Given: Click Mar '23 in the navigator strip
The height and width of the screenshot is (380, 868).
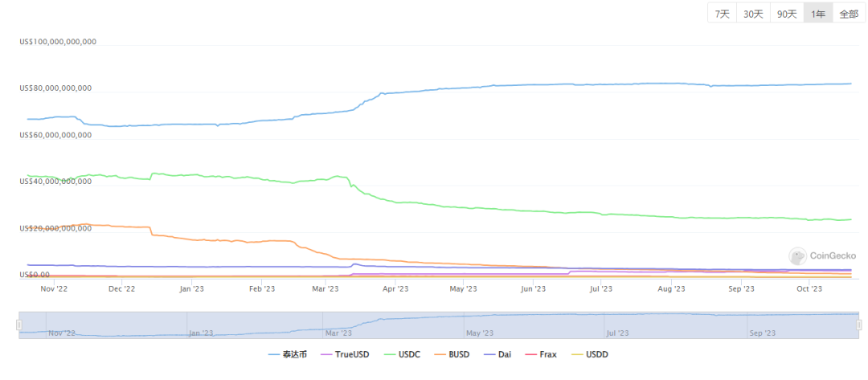Looking at the screenshot, I should pyautogui.click(x=338, y=332).
